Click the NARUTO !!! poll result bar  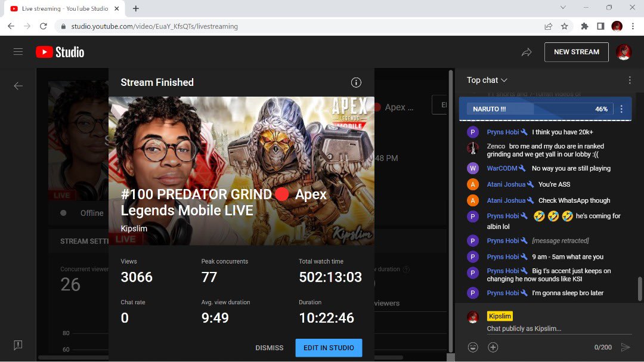click(x=540, y=109)
